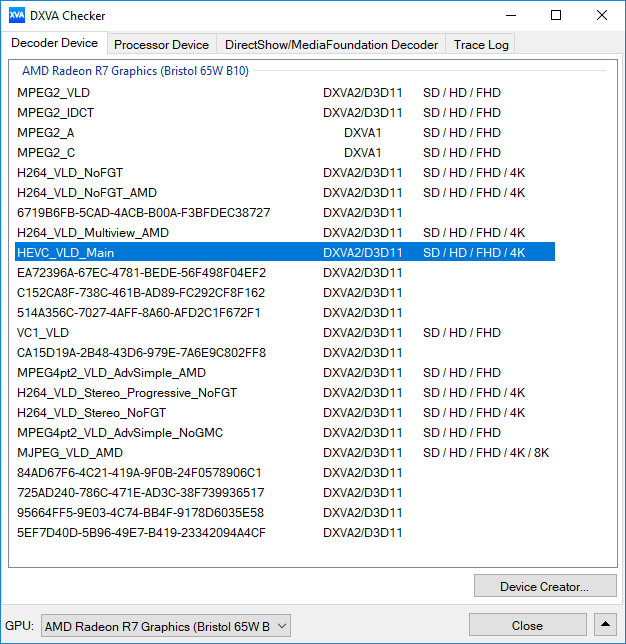Click the DXVA1 label in the MPEG2_C row

363,153
